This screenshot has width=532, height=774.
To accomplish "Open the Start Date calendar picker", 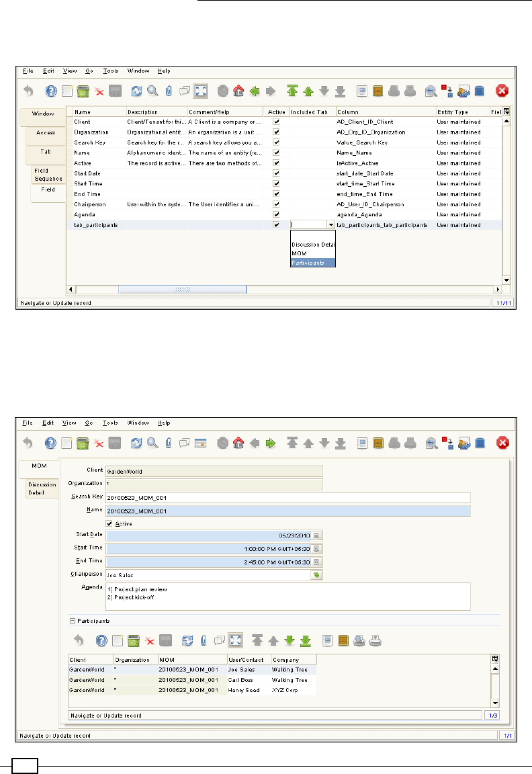I will pyautogui.click(x=318, y=535).
